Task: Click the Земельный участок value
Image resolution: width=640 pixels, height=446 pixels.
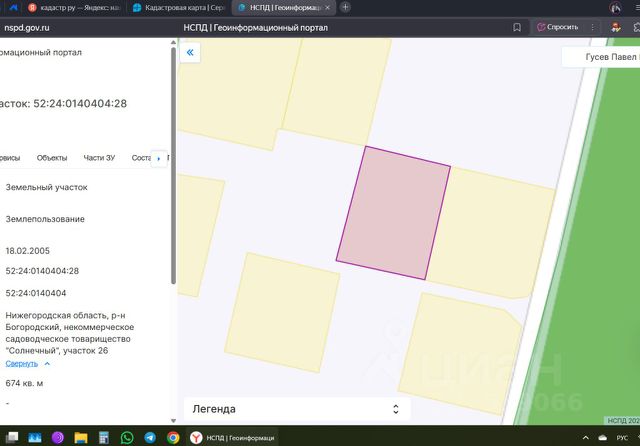Action: click(x=47, y=187)
